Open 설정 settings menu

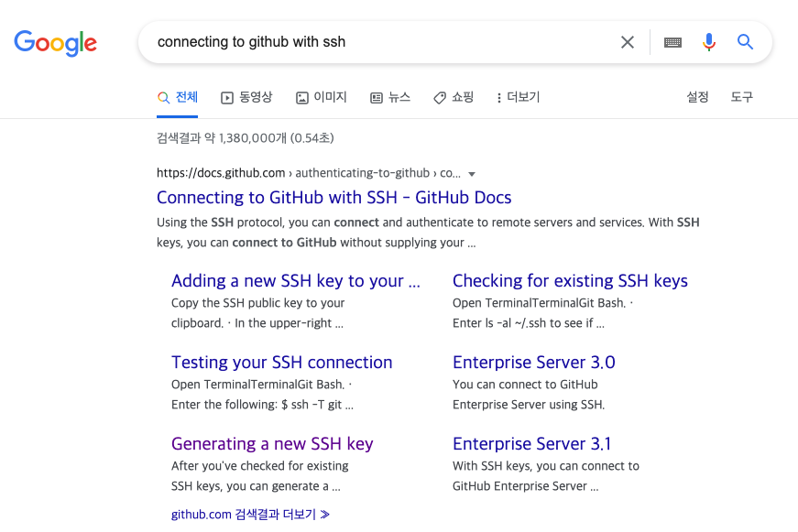pyautogui.click(x=697, y=97)
